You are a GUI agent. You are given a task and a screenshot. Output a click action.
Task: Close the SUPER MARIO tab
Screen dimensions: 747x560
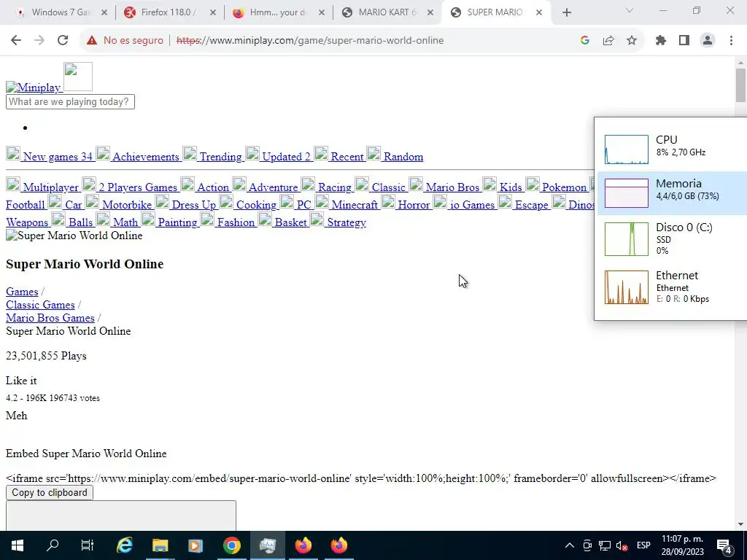539,13
